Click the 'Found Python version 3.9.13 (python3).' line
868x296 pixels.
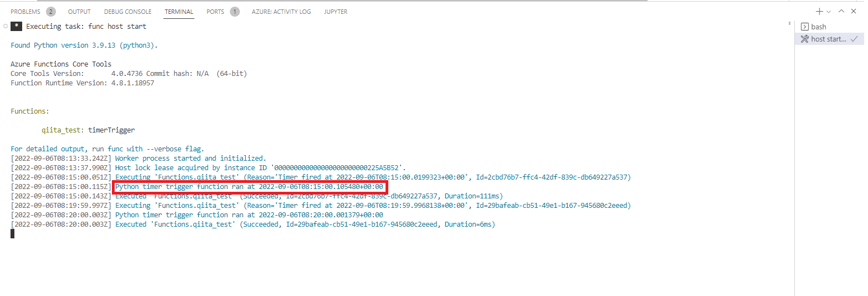tap(84, 45)
